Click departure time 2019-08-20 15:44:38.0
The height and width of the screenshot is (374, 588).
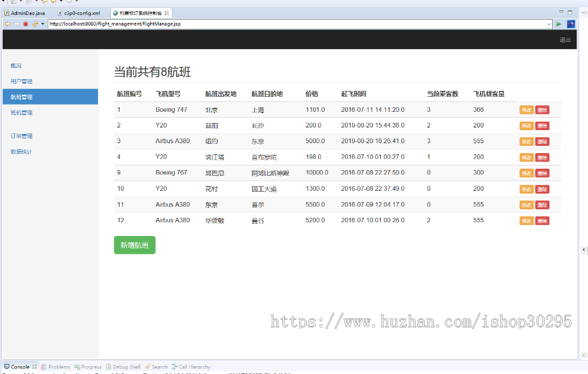click(373, 126)
